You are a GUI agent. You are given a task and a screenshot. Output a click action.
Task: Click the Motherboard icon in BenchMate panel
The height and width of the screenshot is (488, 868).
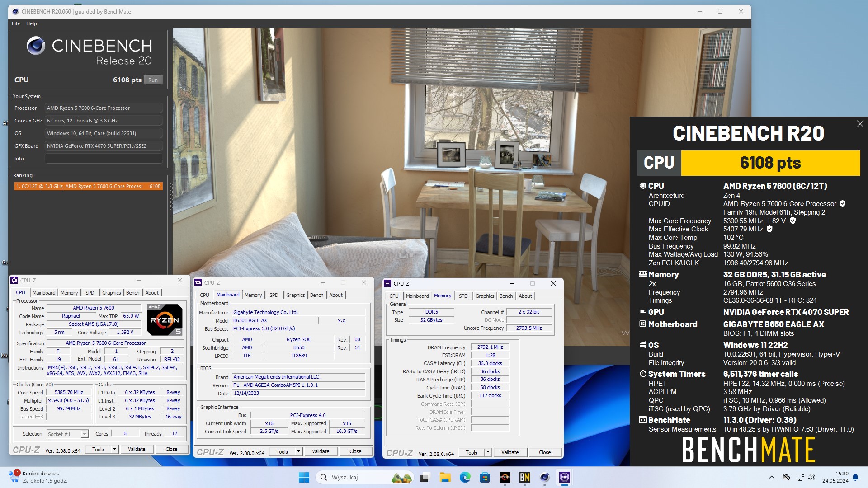(x=643, y=324)
